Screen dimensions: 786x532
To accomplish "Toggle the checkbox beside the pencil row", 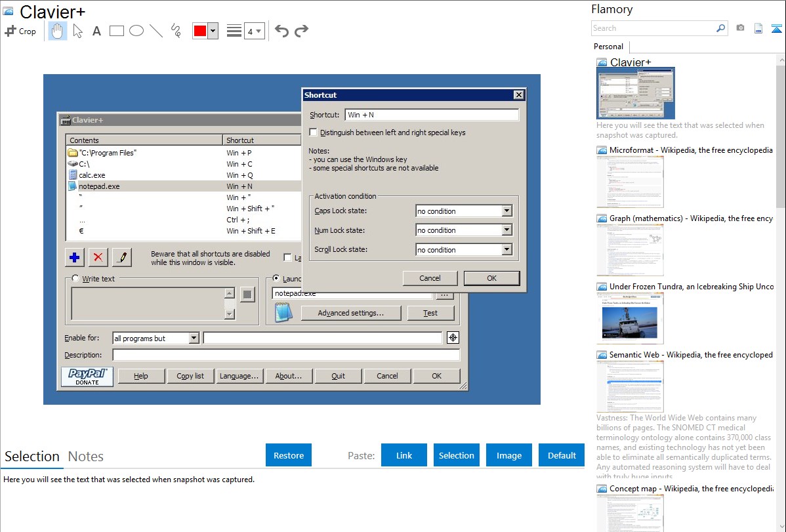I will click(x=288, y=258).
